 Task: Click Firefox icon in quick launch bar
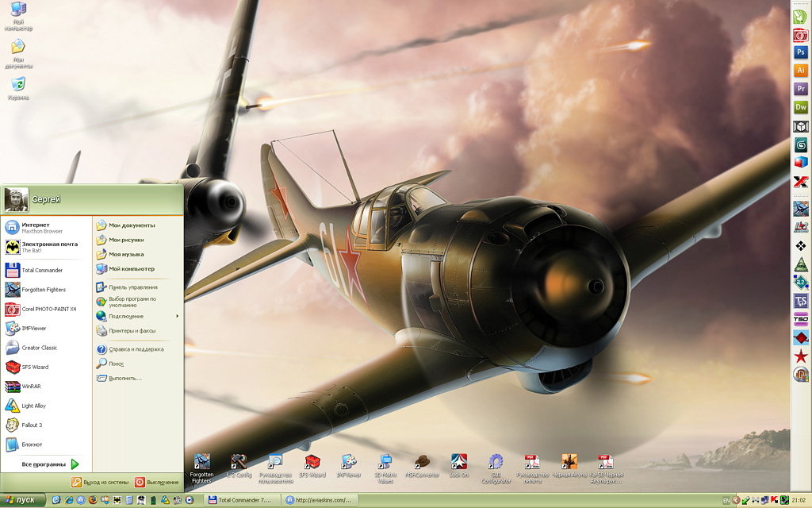click(x=93, y=500)
